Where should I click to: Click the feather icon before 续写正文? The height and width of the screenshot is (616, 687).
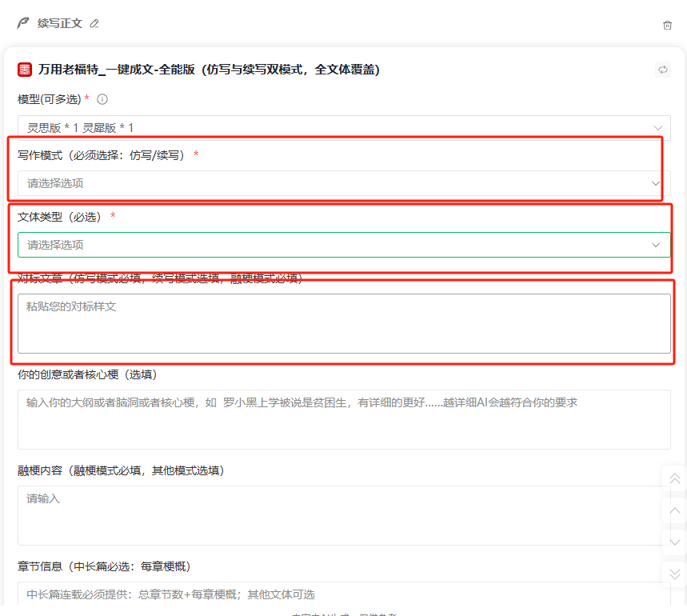point(22,23)
